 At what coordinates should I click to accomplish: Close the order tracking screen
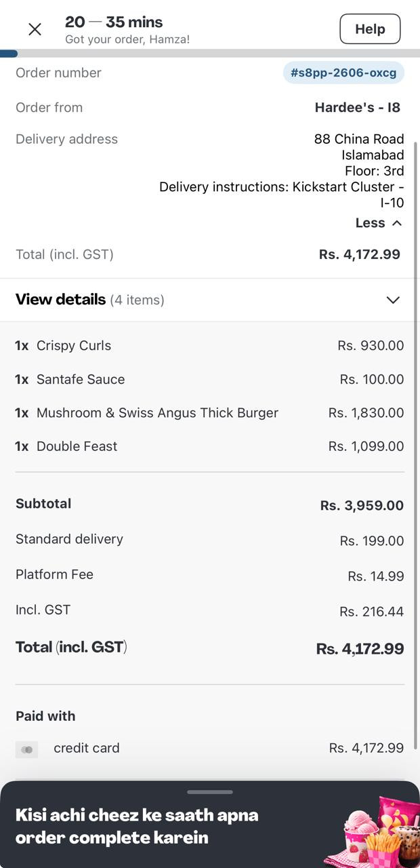pyautogui.click(x=35, y=29)
